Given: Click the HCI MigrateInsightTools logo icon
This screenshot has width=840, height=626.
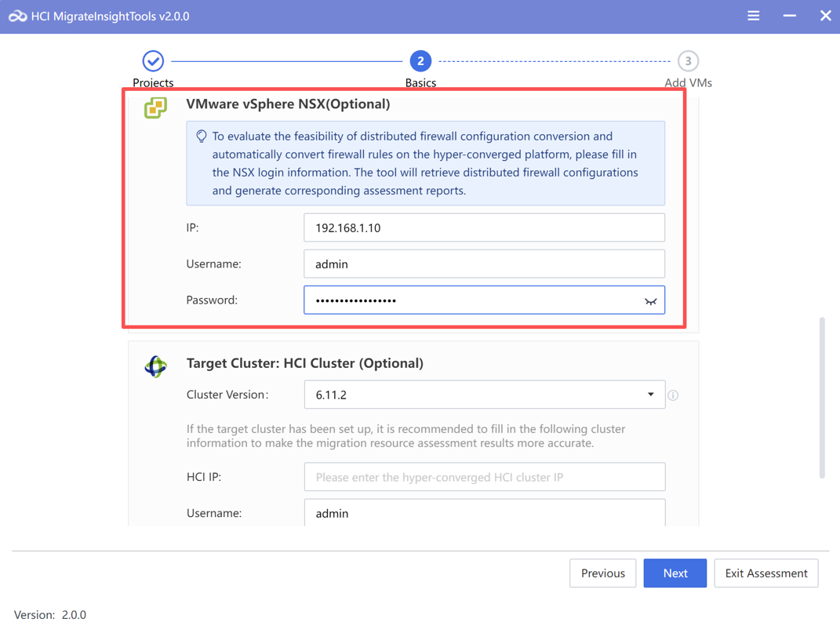Looking at the screenshot, I should [x=17, y=16].
